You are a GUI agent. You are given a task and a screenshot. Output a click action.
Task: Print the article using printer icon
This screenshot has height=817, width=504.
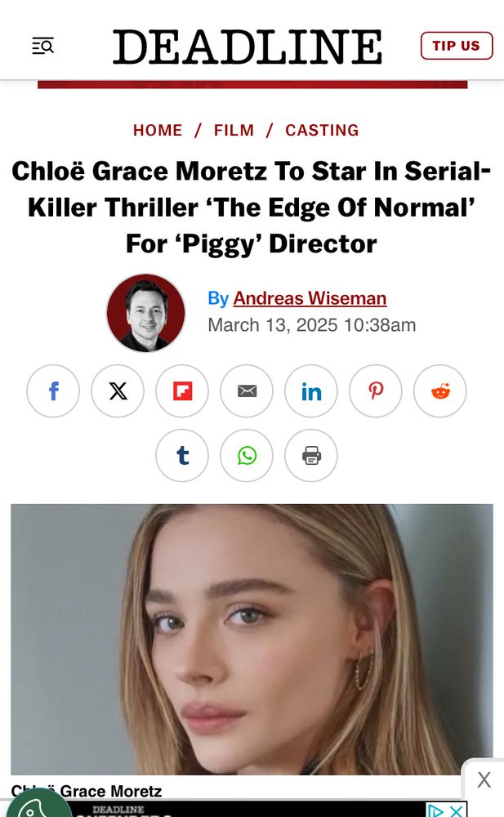tap(311, 455)
